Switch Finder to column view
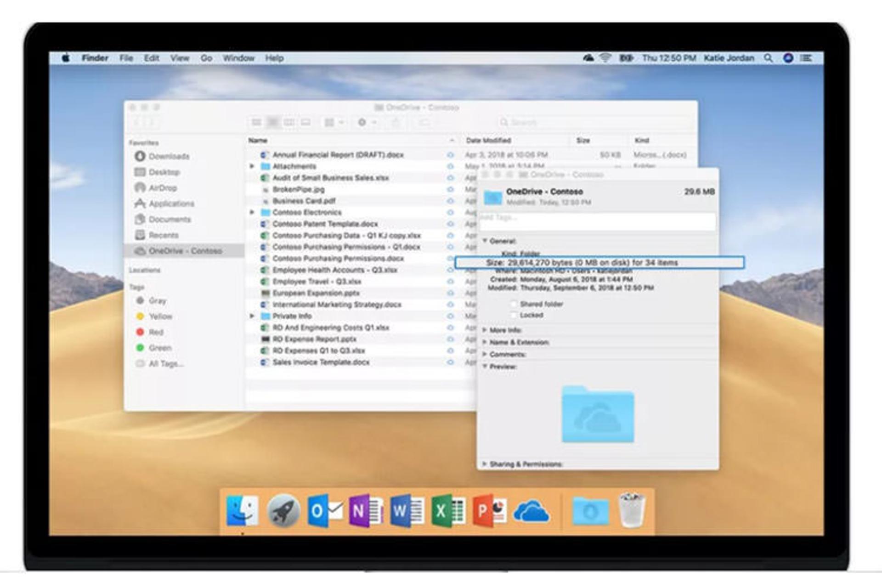 (x=289, y=122)
